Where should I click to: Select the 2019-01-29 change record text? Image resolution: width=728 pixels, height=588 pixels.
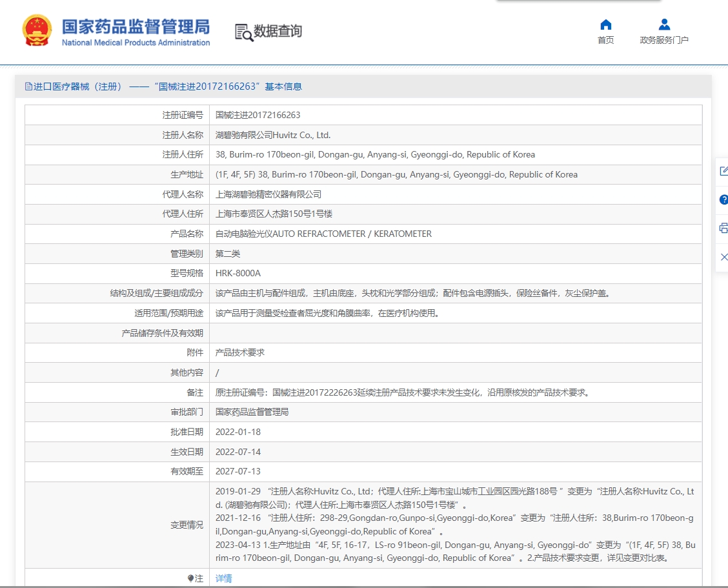click(x=455, y=498)
